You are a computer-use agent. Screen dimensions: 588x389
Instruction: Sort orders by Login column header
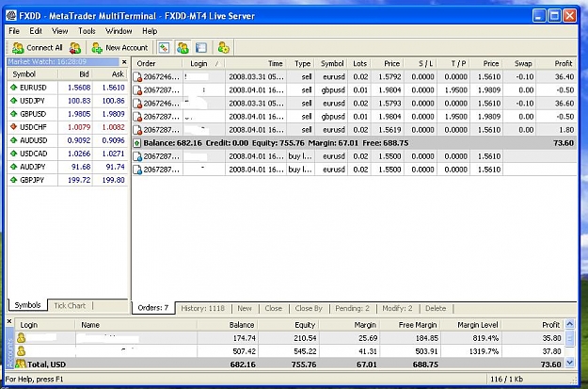[x=203, y=63]
